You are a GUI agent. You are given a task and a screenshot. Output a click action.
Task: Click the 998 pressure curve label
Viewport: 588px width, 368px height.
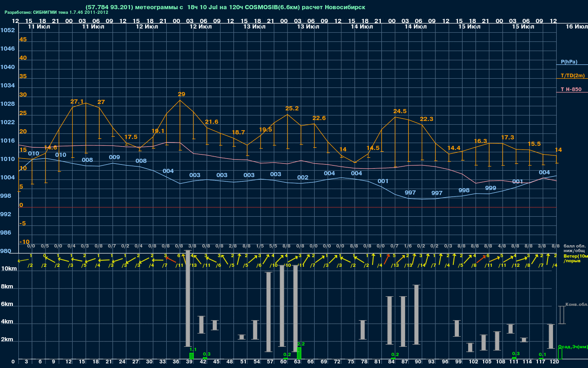464,190
